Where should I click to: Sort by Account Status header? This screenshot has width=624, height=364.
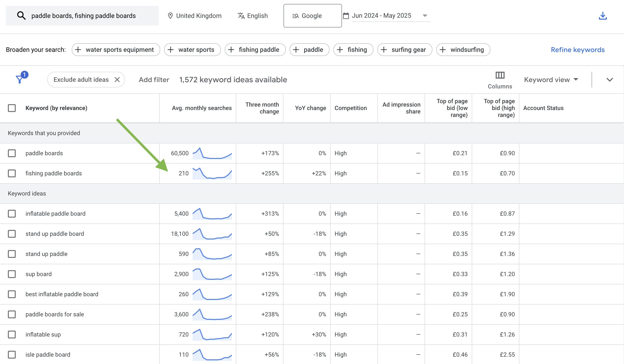(543, 108)
